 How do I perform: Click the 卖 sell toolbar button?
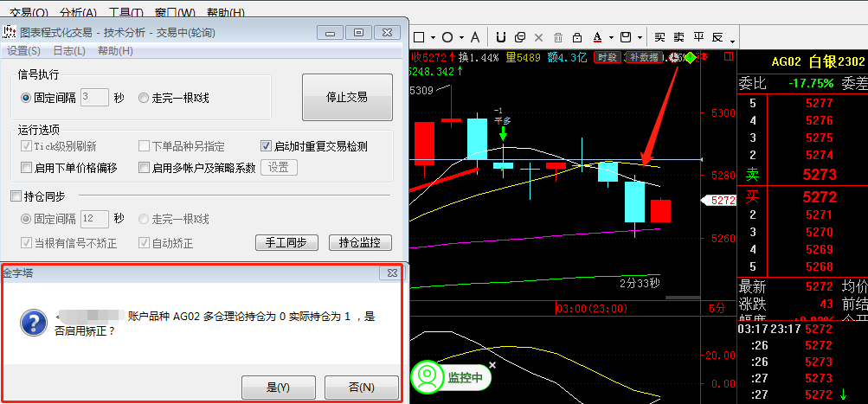point(679,38)
